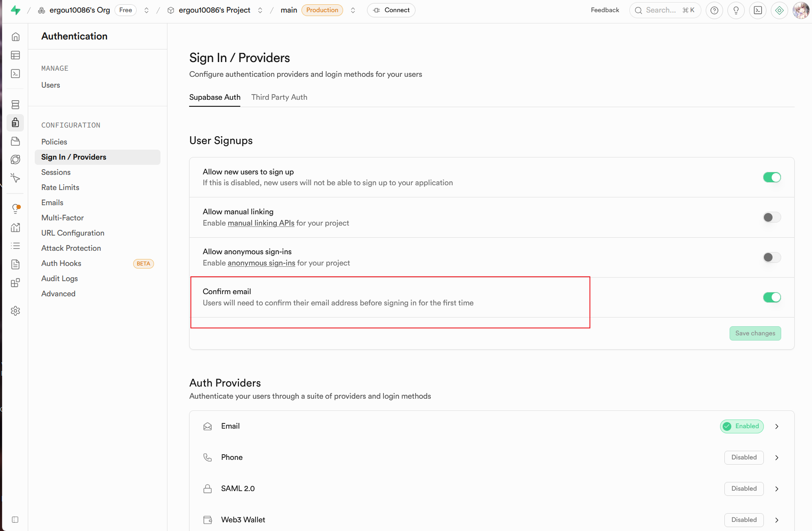Disable Allow new users to sign up

coord(772,177)
